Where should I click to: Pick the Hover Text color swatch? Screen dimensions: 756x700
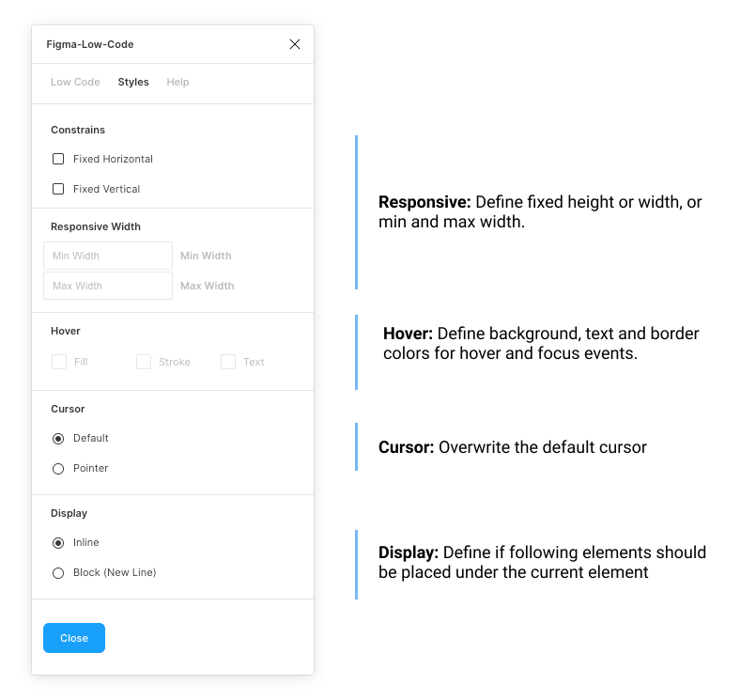pyautogui.click(x=228, y=362)
